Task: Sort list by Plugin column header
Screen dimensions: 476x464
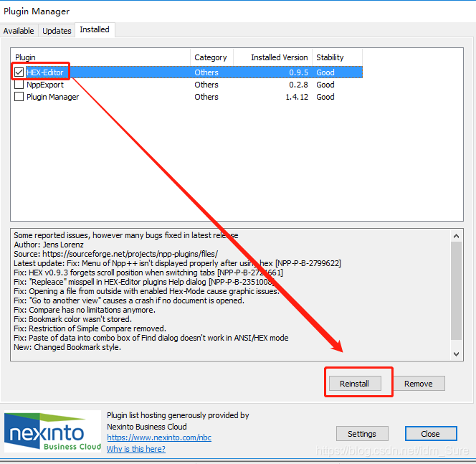Action: (x=101, y=57)
